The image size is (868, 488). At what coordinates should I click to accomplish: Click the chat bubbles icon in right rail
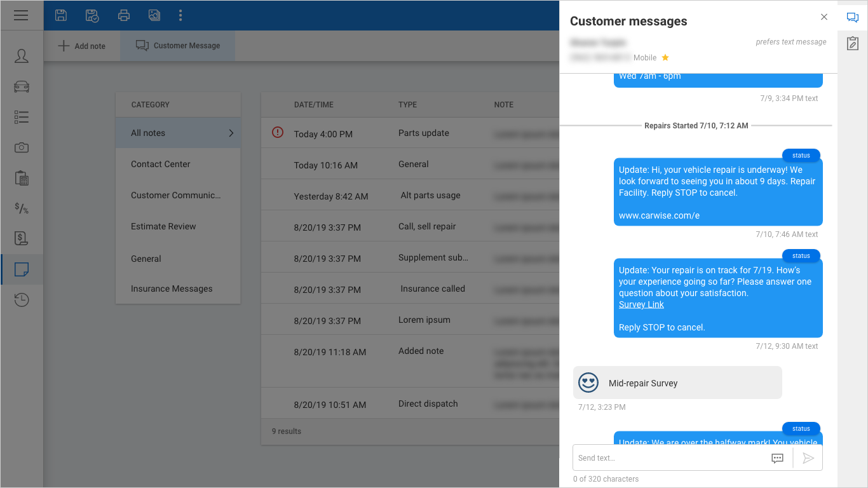tap(853, 18)
